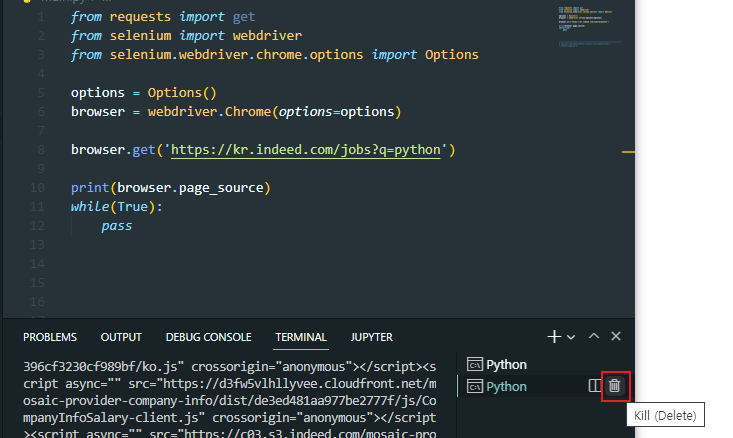Close the terminal panel with X
This screenshot has height=438, width=733.
point(616,336)
